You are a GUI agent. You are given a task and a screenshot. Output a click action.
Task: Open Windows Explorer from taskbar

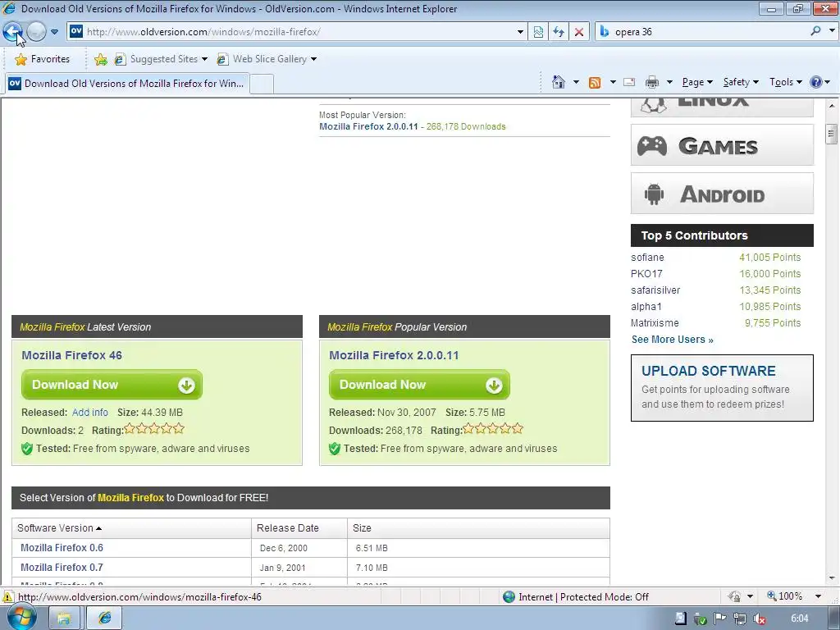(x=64, y=619)
